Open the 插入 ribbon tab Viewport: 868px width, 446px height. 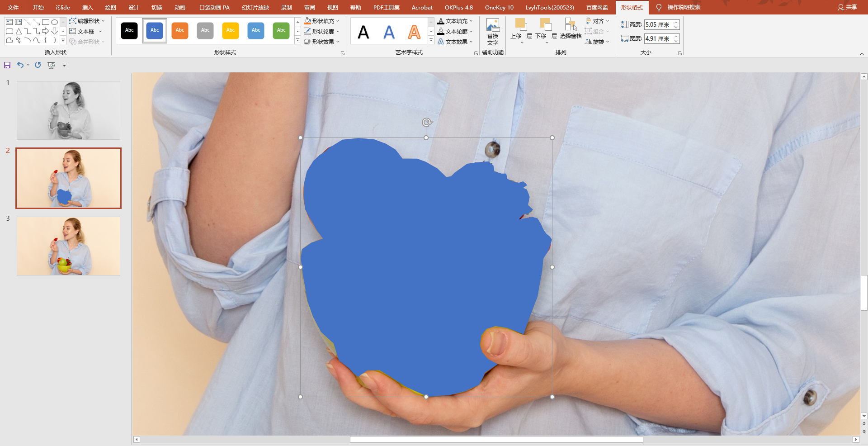tap(87, 7)
